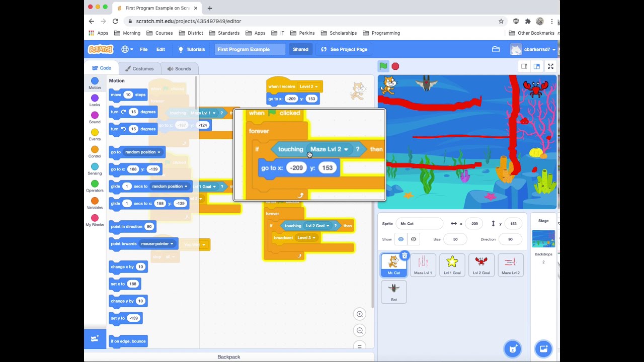Open 'point towards mouse-pointer' dropdown

click(x=157, y=244)
